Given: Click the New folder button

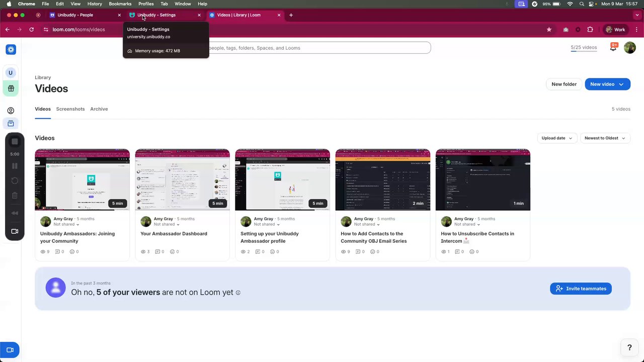Looking at the screenshot, I should coord(564,84).
